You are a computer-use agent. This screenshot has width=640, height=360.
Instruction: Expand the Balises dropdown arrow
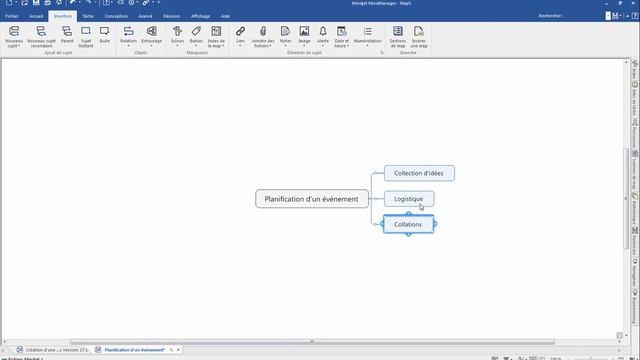coord(196,46)
